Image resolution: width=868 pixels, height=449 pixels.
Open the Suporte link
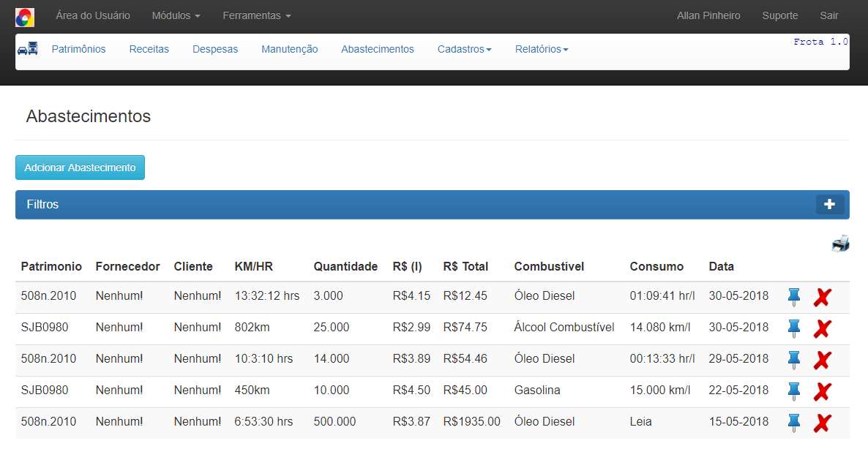click(779, 15)
